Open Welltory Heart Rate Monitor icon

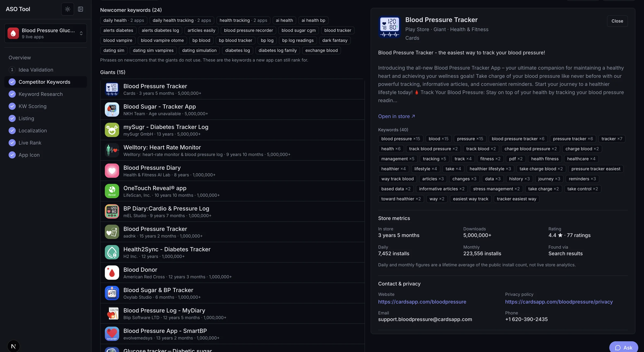pyautogui.click(x=112, y=151)
